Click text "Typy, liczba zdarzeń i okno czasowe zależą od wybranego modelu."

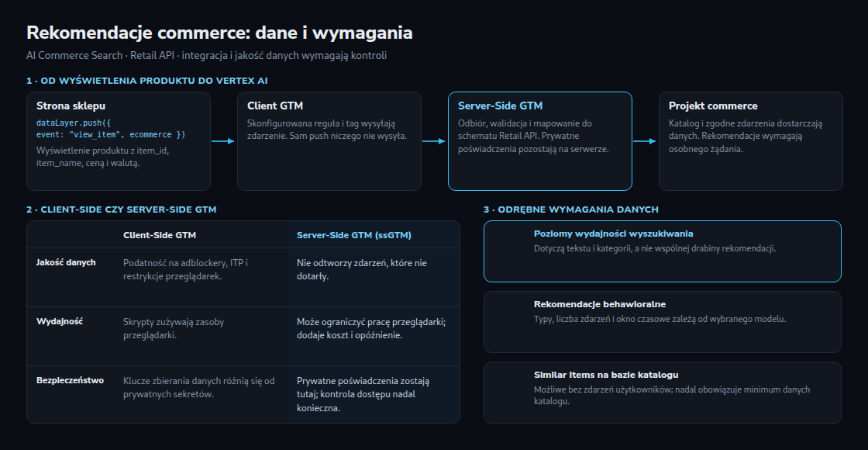(x=660, y=319)
